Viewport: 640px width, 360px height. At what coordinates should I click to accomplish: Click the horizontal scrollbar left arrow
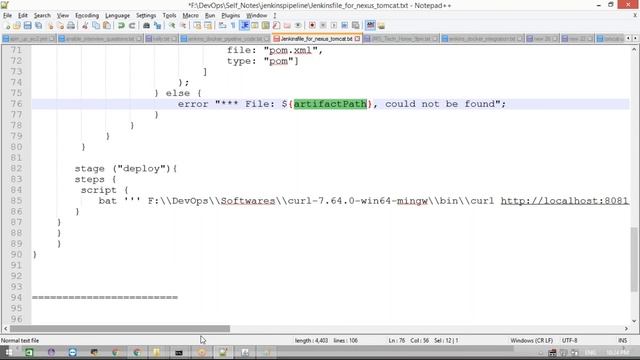pos(5,329)
